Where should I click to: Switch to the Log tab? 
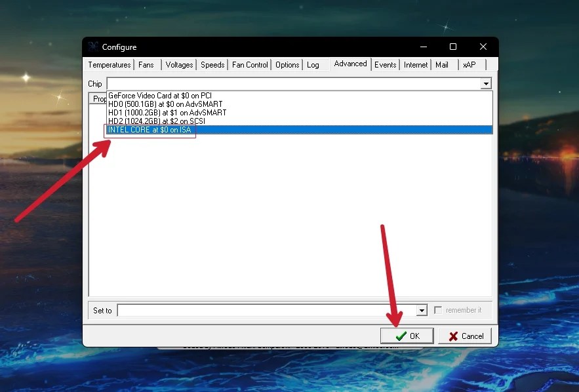pyautogui.click(x=313, y=64)
